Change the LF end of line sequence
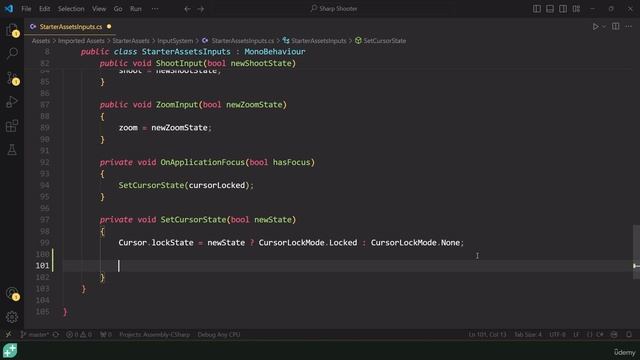Image resolution: width=640 pixels, height=360 pixels. 576,335
